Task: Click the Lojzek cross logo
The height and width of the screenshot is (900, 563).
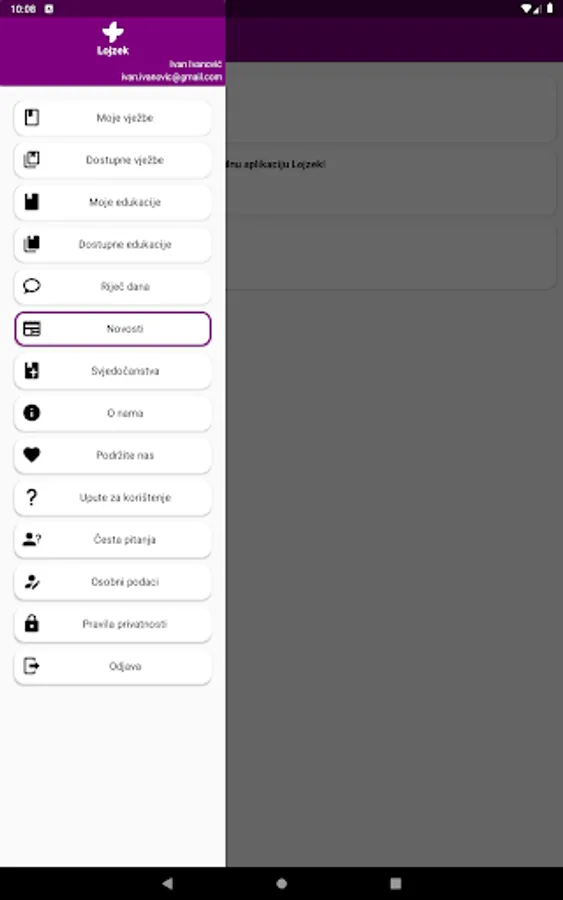Action: 112,32
